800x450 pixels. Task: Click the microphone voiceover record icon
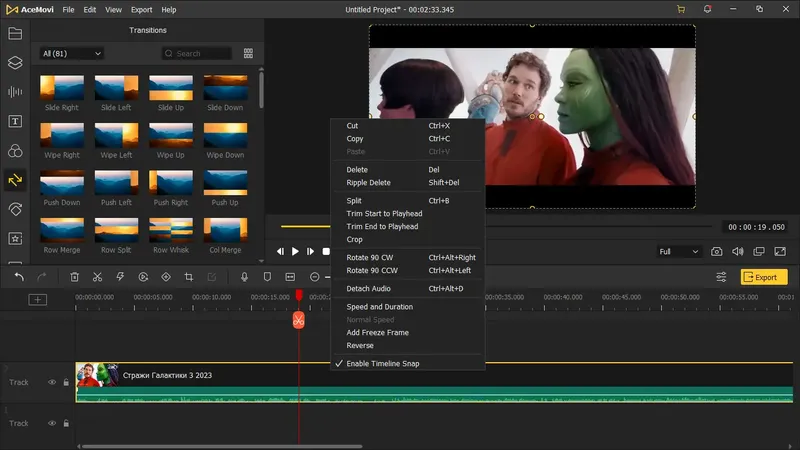coord(244,277)
